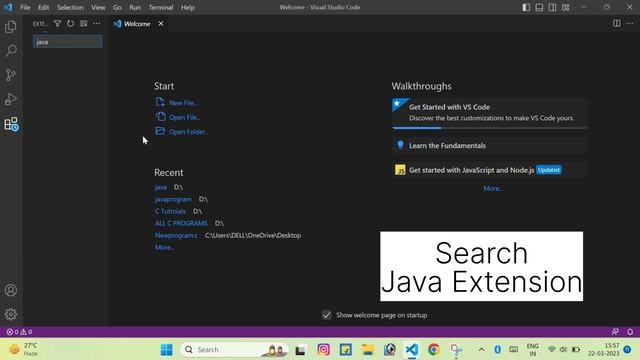This screenshot has width=640, height=360.
Task: Open recent folder javaprogram
Action: click(173, 199)
